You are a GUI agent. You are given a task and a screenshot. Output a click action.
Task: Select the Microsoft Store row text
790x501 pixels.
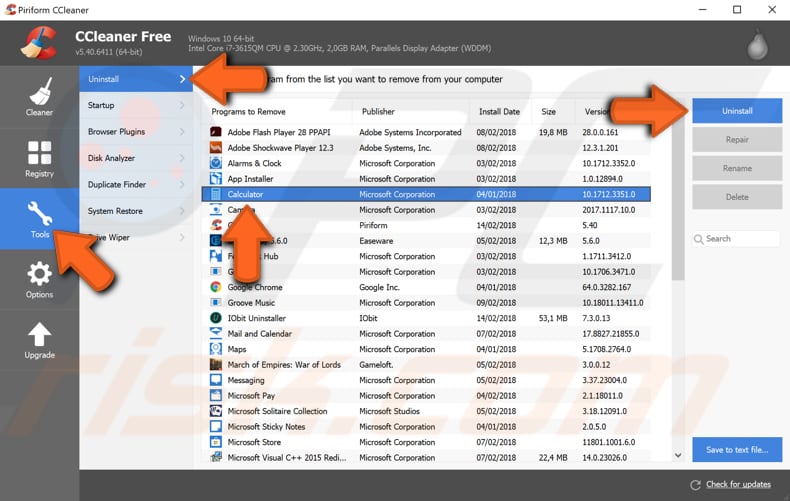pyautogui.click(x=254, y=442)
